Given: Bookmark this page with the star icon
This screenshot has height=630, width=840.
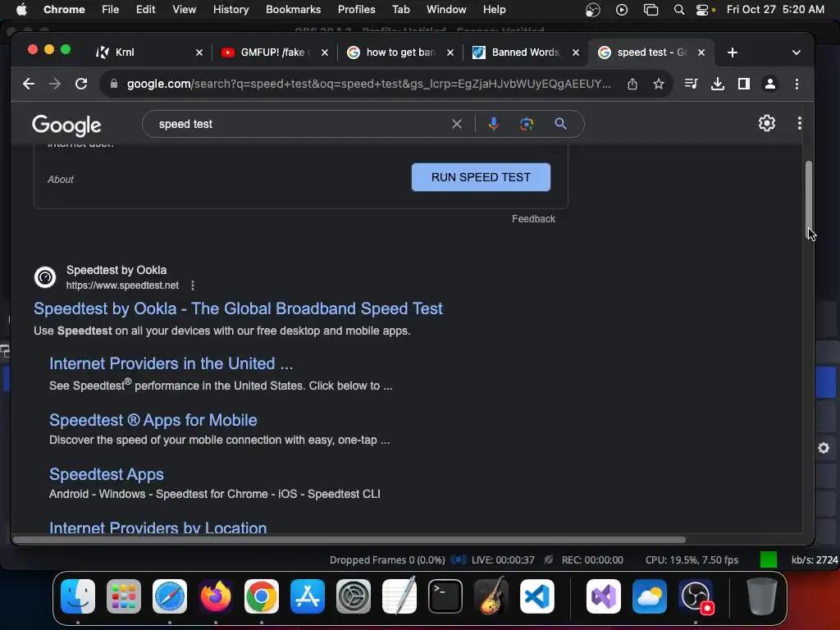Looking at the screenshot, I should coord(659,84).
